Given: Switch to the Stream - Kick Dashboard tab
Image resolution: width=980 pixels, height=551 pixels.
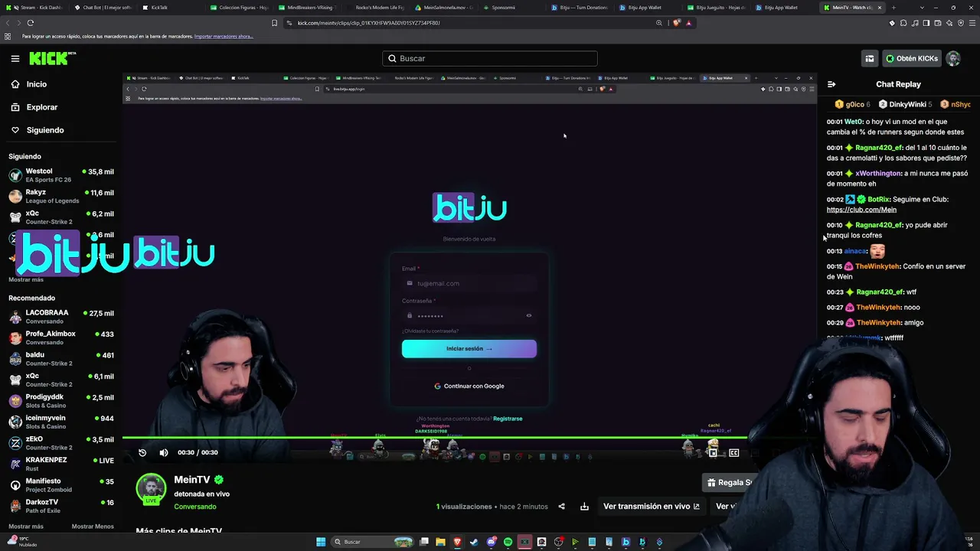Looking at the screenshot, I should click(35, 8).
